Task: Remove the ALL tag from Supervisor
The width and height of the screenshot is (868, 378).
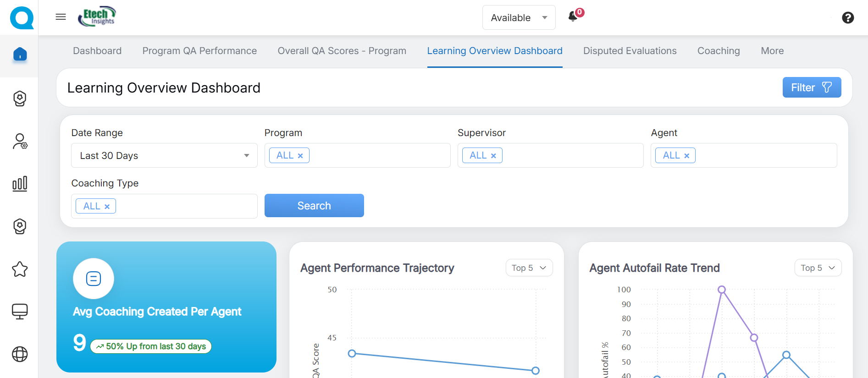Action: tap(493, 156)
